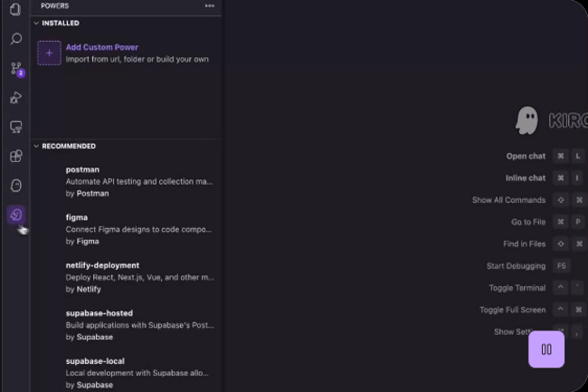Viewport: 588px width, 392px height.
Task: Open the Kiro ghost sidebar icon
Action: point(15,186)
